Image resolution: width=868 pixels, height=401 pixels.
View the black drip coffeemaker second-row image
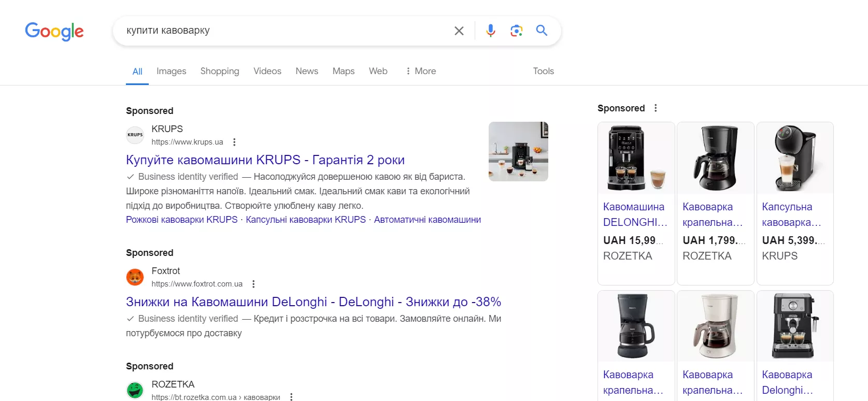636,326
